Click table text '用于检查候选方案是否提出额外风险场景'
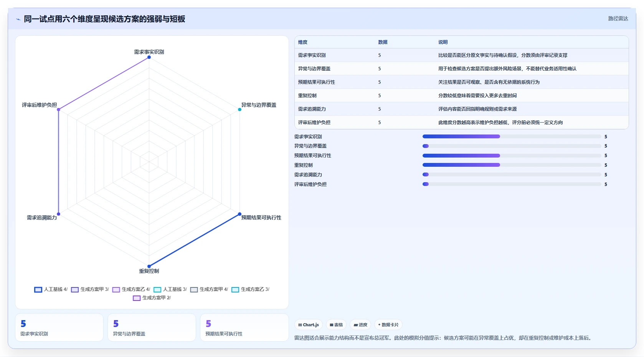Viewport: 644px width, 357px height. pyautogui.click(x=480, y=69)
